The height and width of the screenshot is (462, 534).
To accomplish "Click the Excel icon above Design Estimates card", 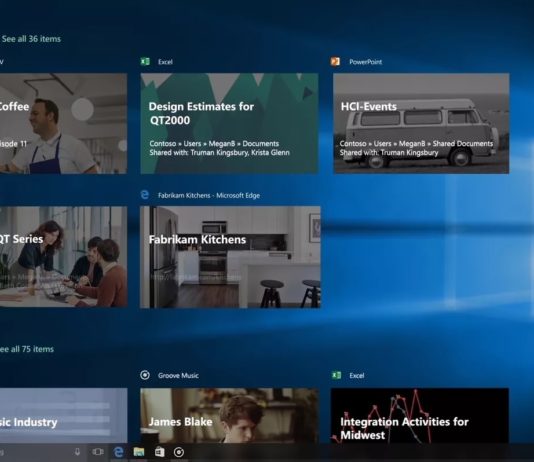I will click(145, 61).
